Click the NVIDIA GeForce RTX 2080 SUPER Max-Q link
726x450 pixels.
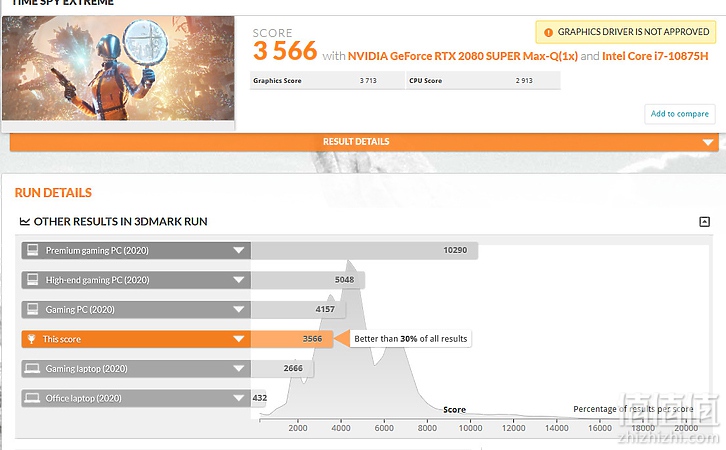[x=463, y=56]
